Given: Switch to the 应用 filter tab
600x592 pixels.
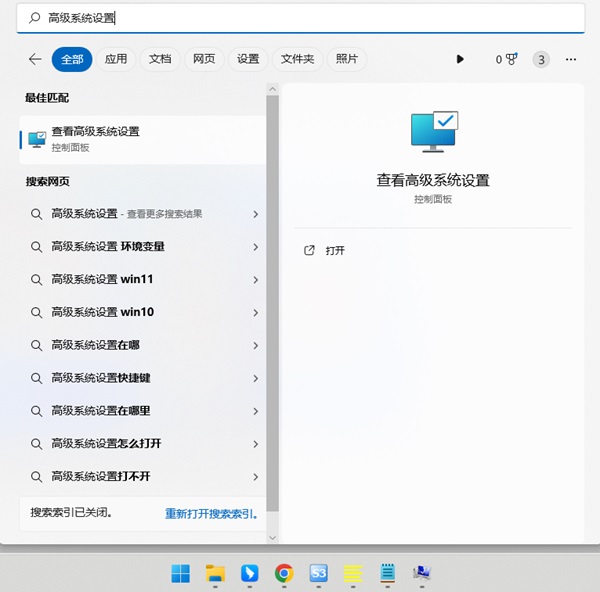Looking at the screenshot, I should pyautogui.click(x=116, y=59).
